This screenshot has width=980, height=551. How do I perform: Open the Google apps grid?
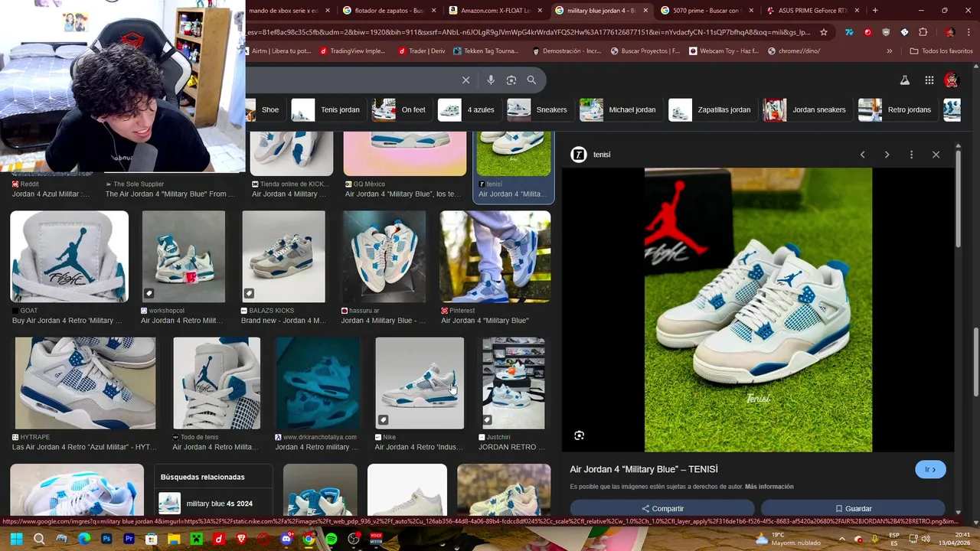click(929, 80)
